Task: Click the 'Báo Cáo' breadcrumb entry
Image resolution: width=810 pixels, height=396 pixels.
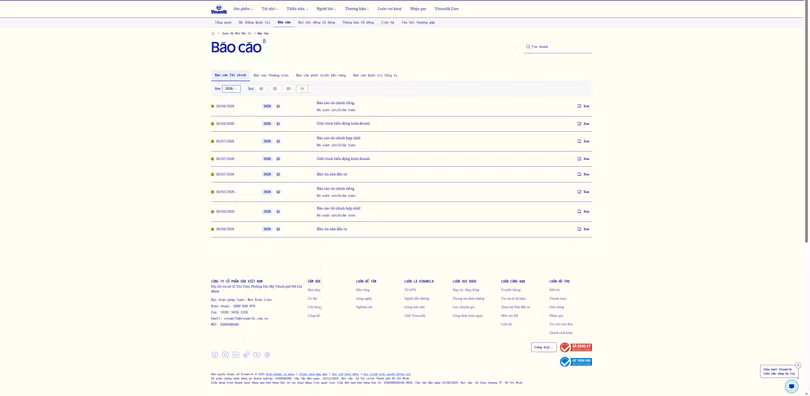Action: (263, 33)
